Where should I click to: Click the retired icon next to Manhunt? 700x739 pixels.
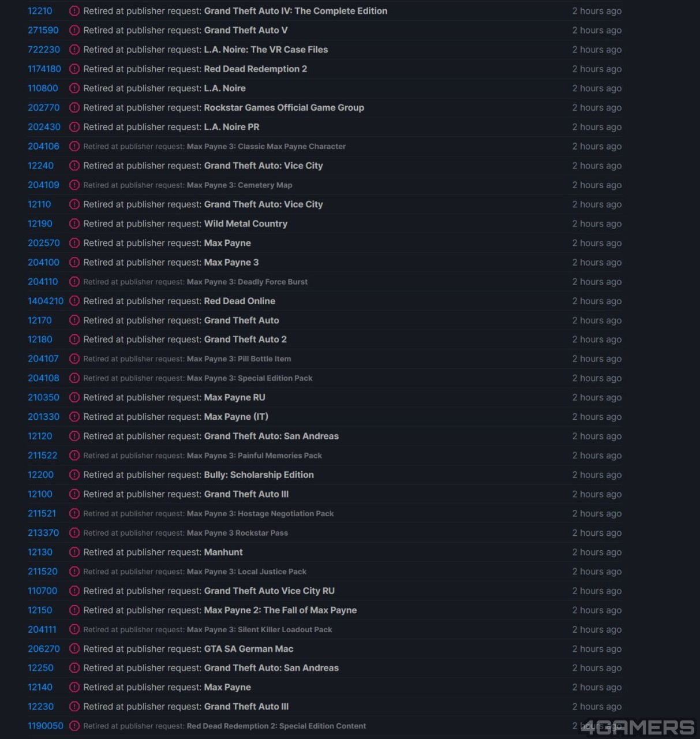tap(74, 552)
